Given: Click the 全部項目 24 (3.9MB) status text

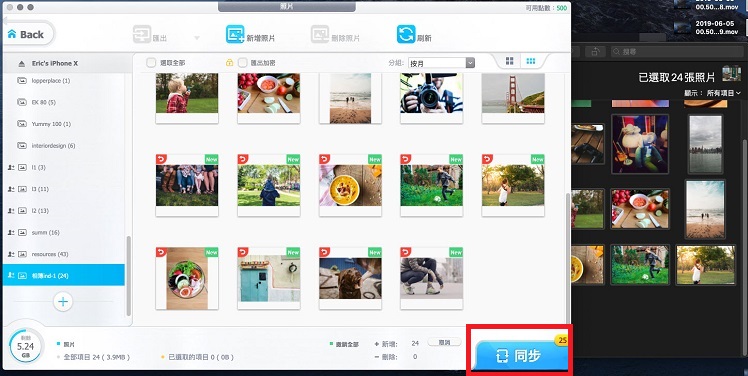Looking at the screenshot, I should point(96,357).
